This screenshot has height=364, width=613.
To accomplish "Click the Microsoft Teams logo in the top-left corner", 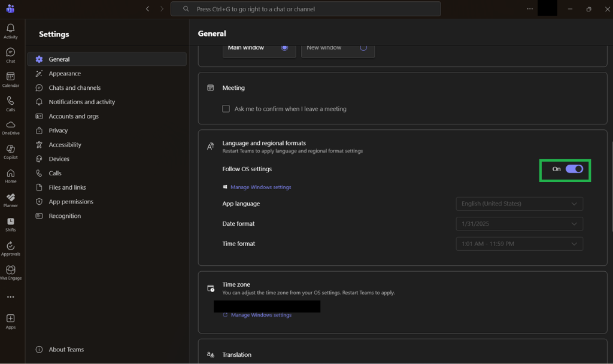I will click(x=10, y=8).
